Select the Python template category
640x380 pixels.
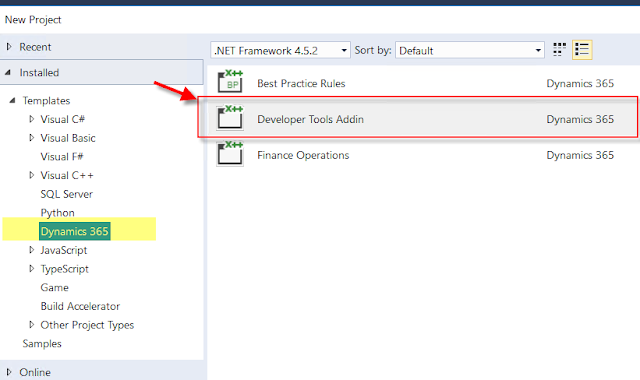[x=58, y=213]
